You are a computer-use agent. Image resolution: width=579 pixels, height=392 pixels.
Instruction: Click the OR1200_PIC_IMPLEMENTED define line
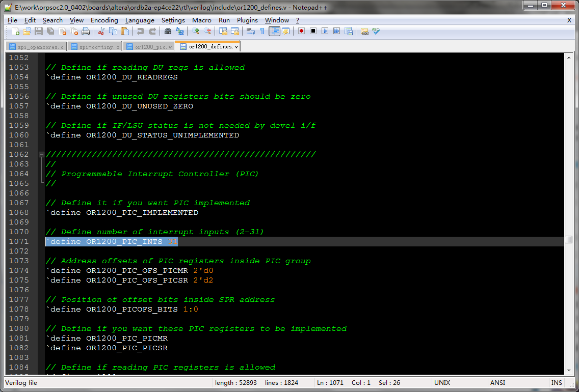(x=122, y=213)
